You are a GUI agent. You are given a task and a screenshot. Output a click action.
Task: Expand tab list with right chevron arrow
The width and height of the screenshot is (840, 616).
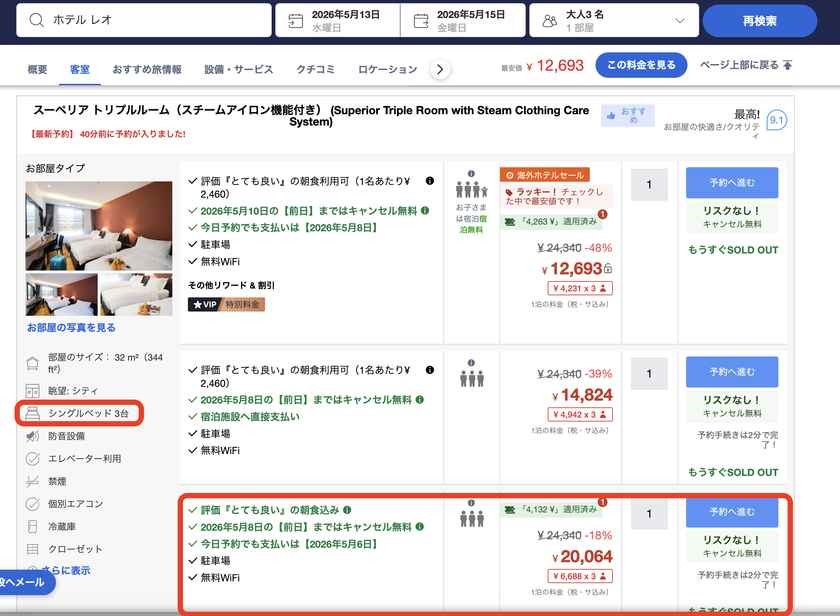coord(440,69)
